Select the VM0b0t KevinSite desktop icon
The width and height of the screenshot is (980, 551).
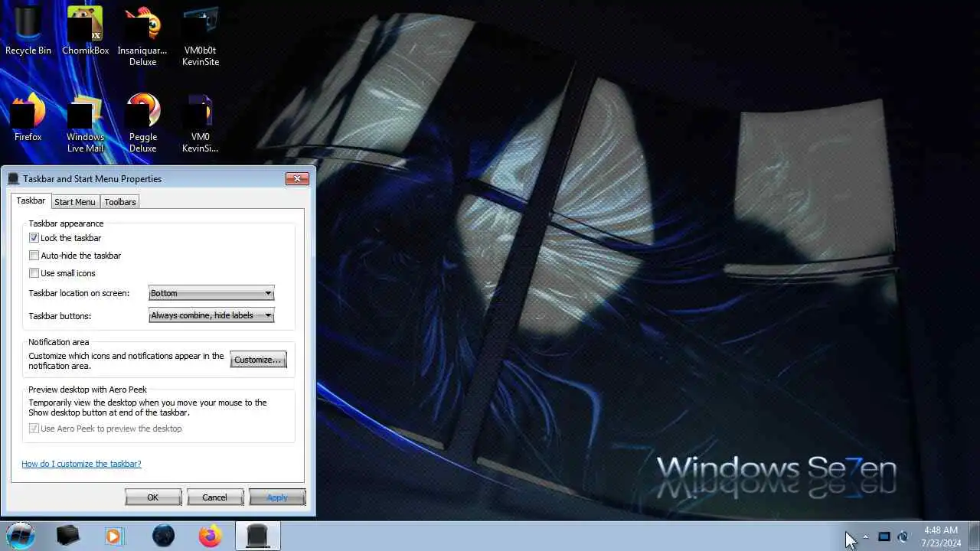point(201,36)
